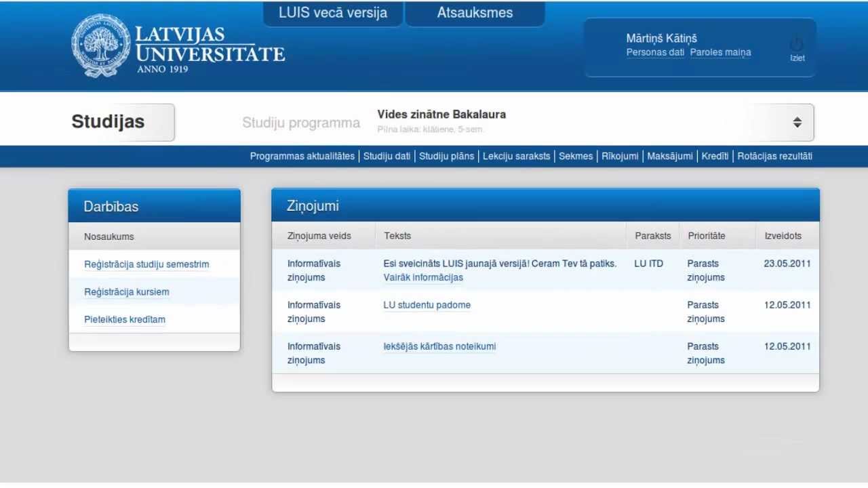Open the Atsauksmes tab
The height and width of the screenshot is (488, 868).
(475, 13)
